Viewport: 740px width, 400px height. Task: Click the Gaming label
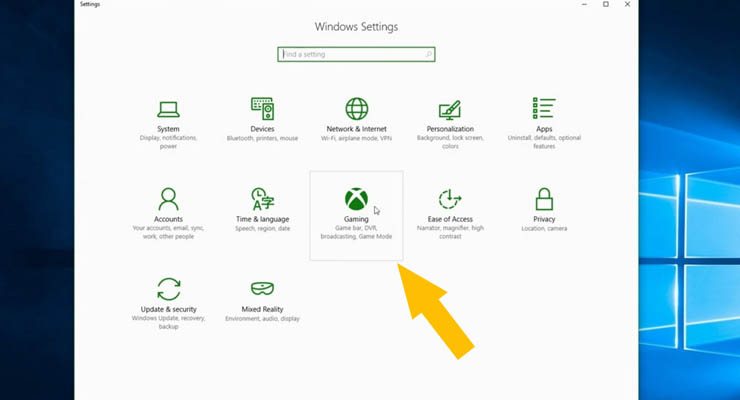[x=356, y=219]
